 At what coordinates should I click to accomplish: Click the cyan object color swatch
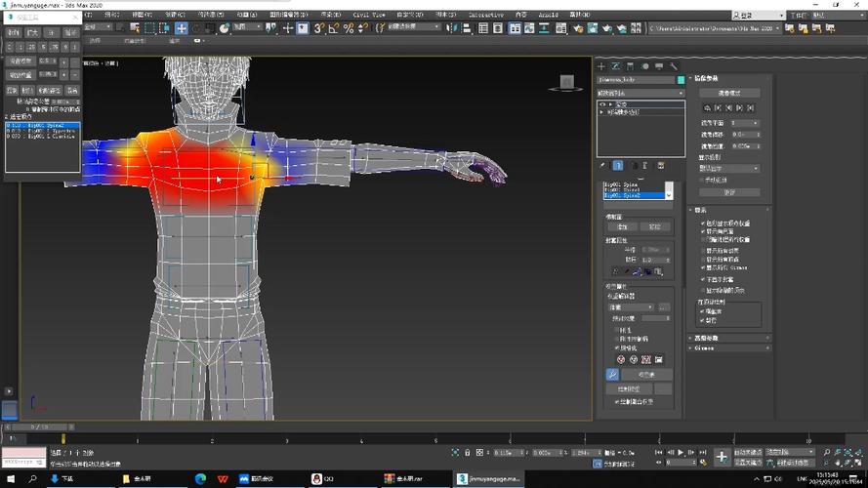(x=681, y=80)
